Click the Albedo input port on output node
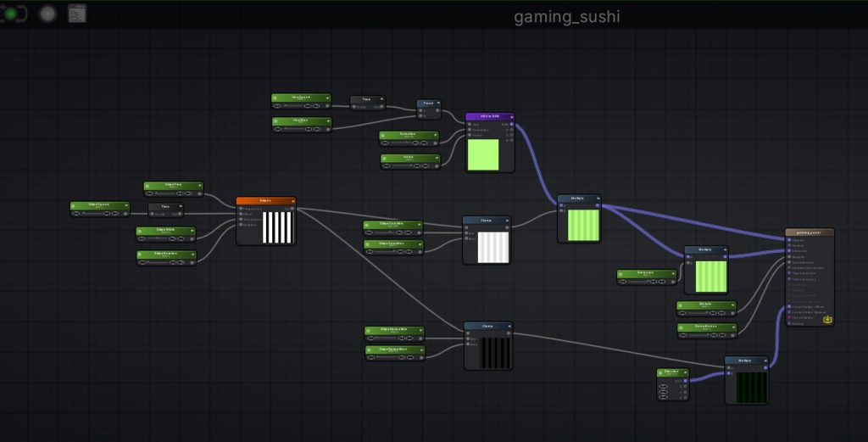 click(789, 240)
